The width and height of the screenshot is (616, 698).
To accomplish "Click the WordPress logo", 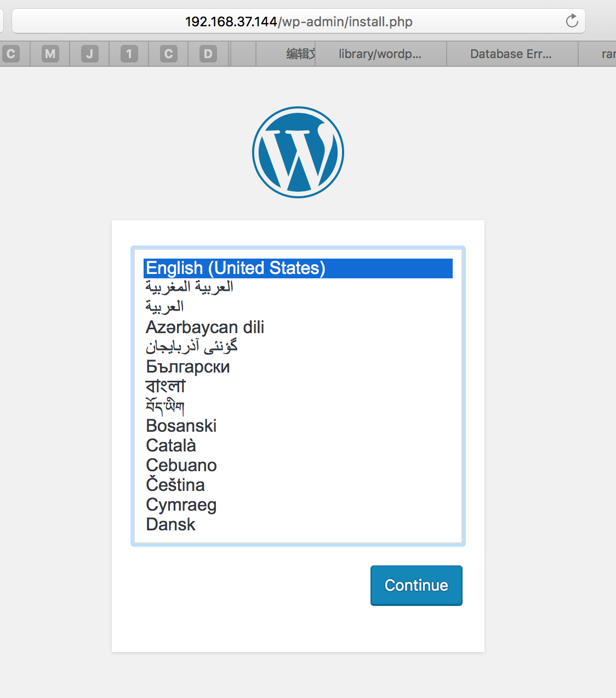I will [298, 152].
